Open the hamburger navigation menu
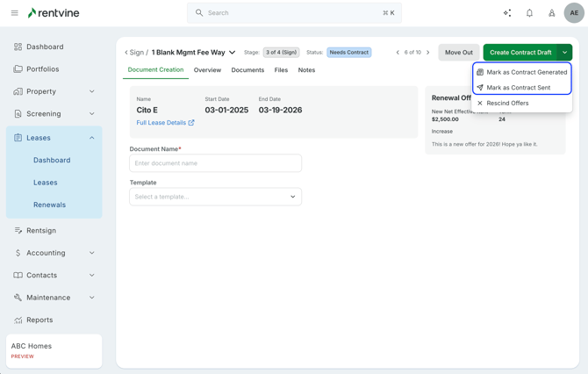This screenshot has height=374, width=588. [x=14, y=13]
